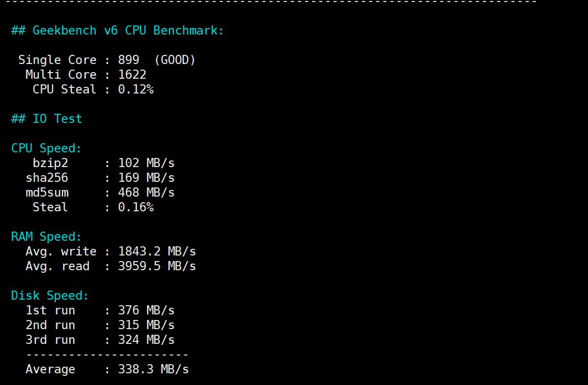588x385 pixels.
Task: Click the 3rd run result 324 MB/s
Action: (146, 340)
